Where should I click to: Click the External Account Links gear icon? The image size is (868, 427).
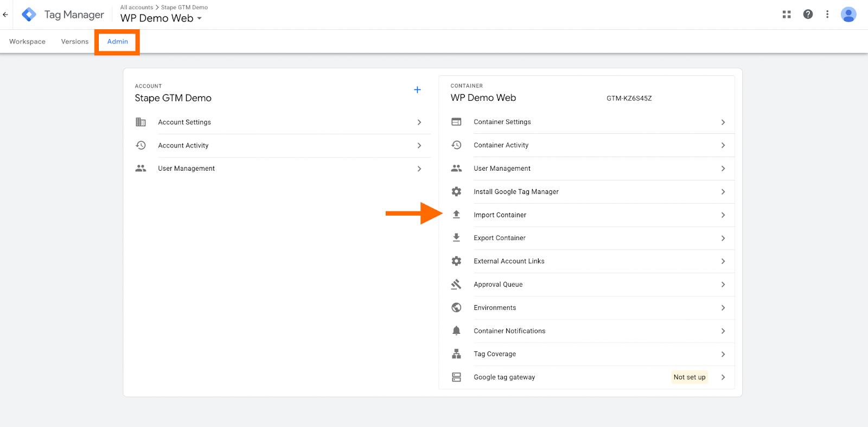pos(456,261)
